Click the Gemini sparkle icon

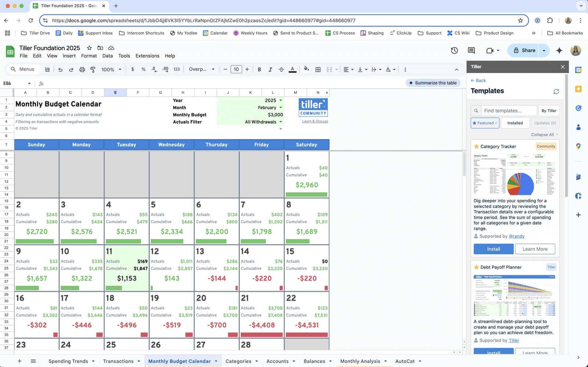pos(559,50)
